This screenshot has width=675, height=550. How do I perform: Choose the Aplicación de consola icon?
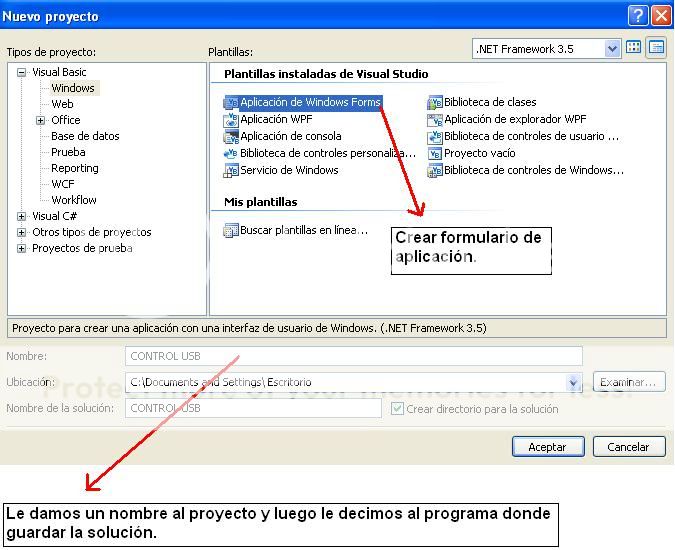coord(231,136)
